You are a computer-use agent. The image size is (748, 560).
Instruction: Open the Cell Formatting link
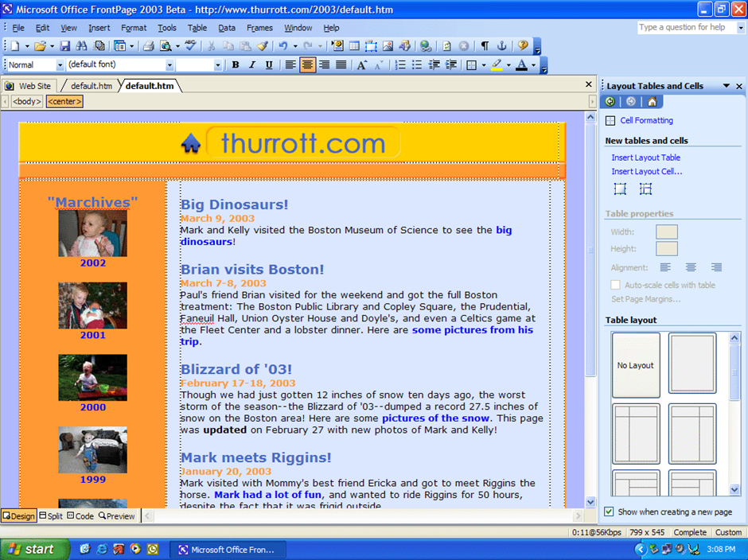pyautogui.click(x=646, y=121)
